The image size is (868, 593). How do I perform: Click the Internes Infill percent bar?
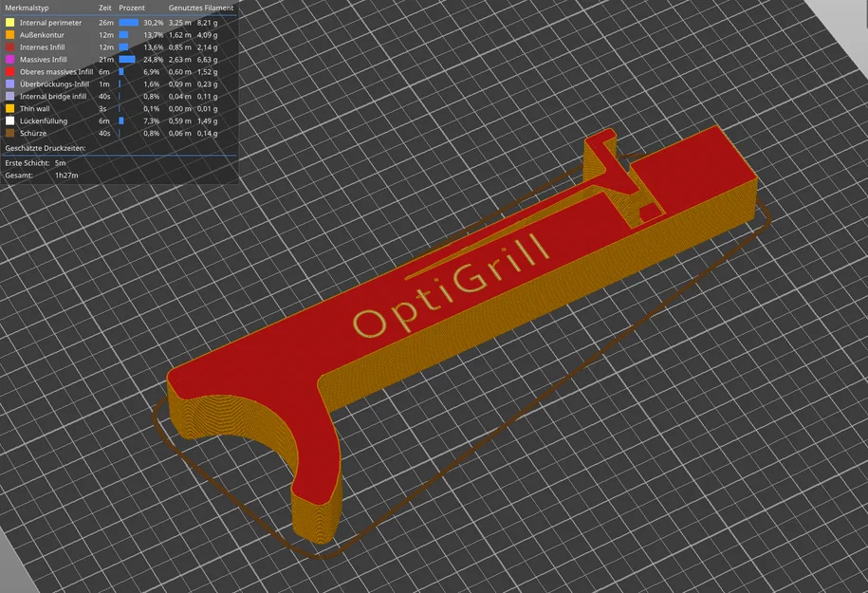[x=123, y=47]
